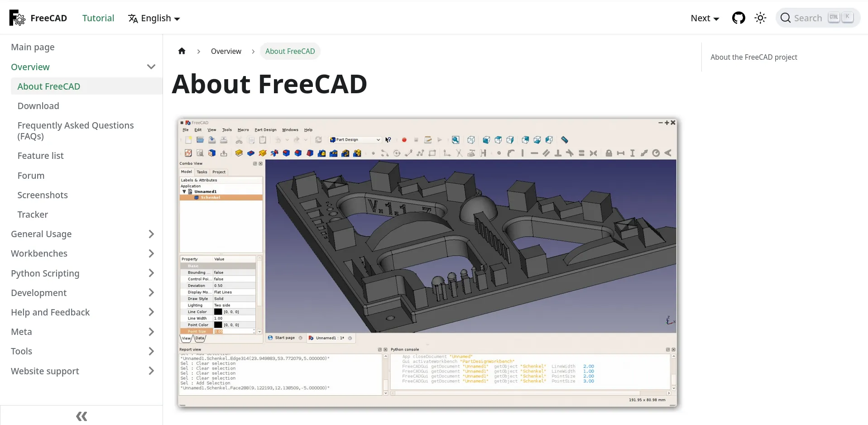Go to the Download page link
Screen dimensions: 868x425
(38, 106)
